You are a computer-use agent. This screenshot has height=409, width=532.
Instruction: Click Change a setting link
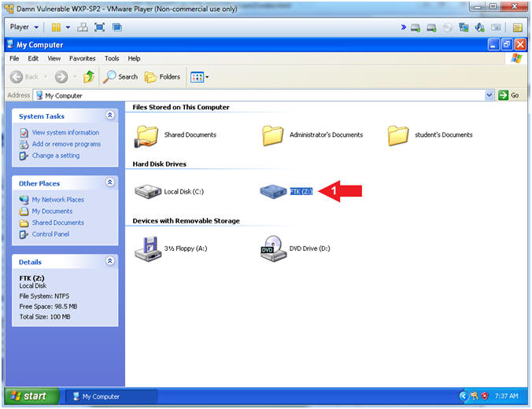(56, 156)
